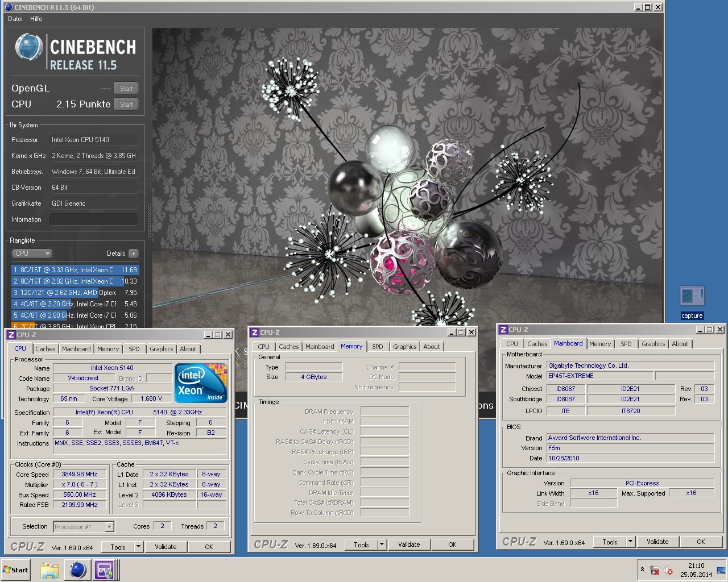This screenshot has height=582, width=728.
Task: Switch to Caches tab in left CPU-Z window
Action: click(45, 349)
